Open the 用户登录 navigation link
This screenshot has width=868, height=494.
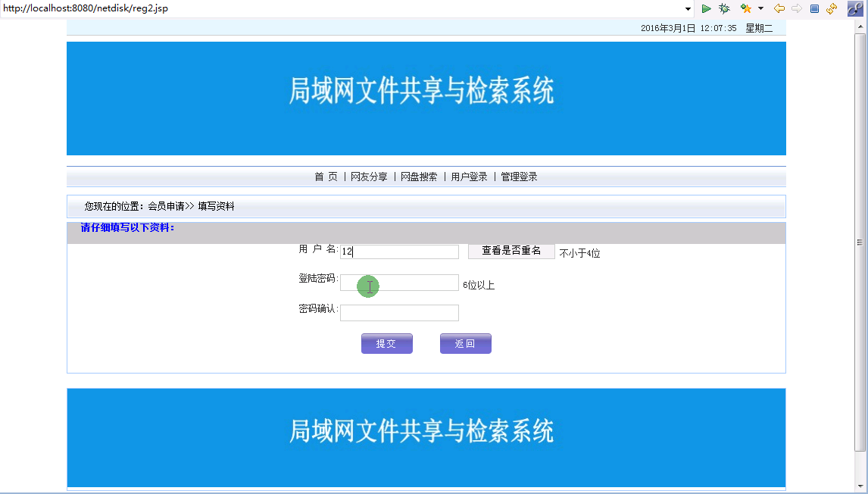470,177
